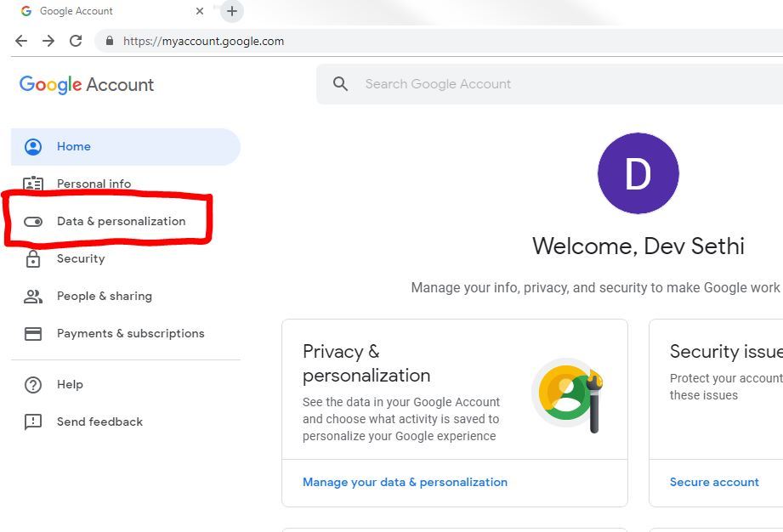Select the Google Account browser tab
Image resolution: width=783 pixels, height=532 pixels.
pyautogui.click(x=113, y=11)
